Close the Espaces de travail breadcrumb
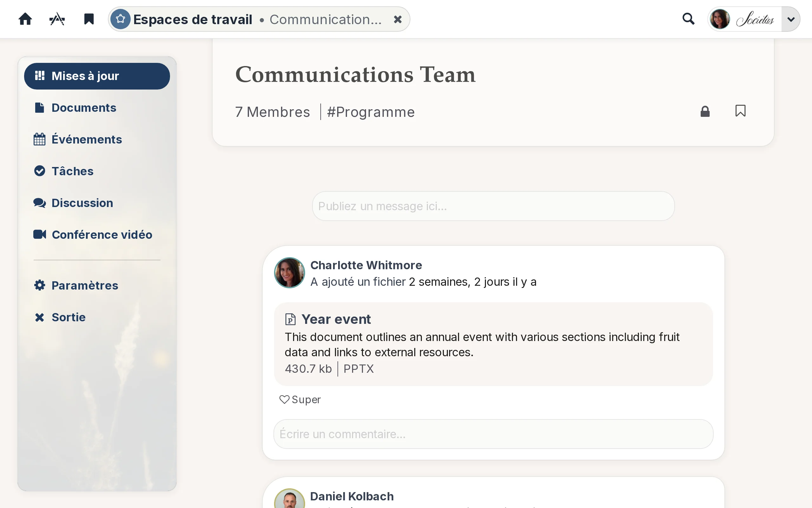 coord(398,19)
